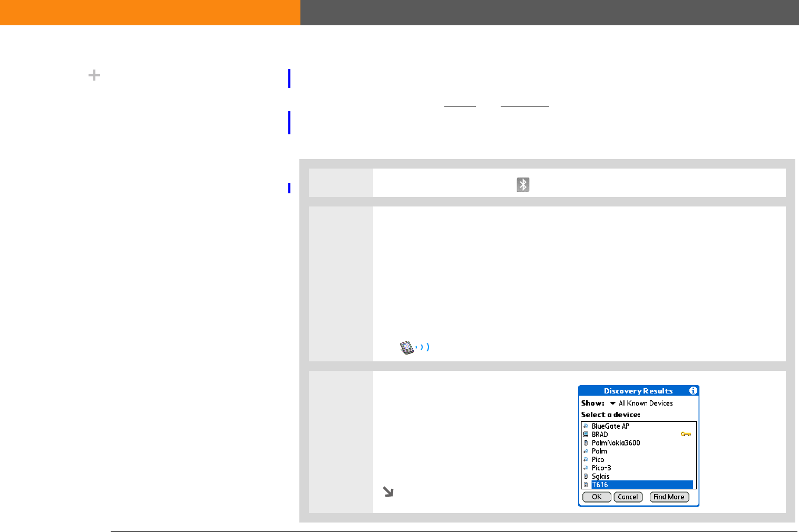Select the highlighted T616 device
Viewport: 799px width, 532px height.
[x=642, y=485]
